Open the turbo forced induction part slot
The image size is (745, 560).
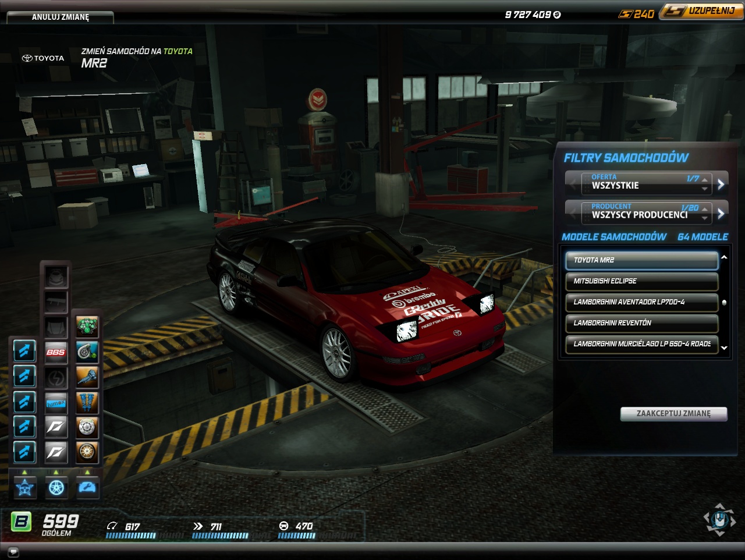tap(87, 353)
